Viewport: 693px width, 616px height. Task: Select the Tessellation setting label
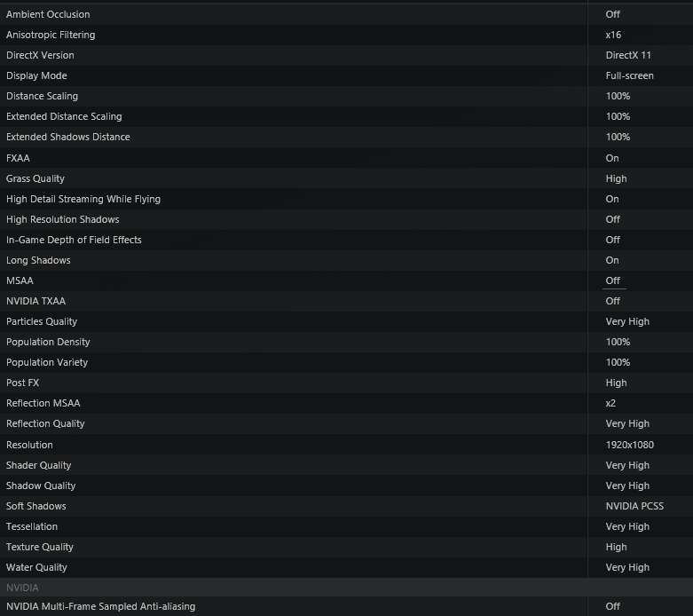[32, 526]
